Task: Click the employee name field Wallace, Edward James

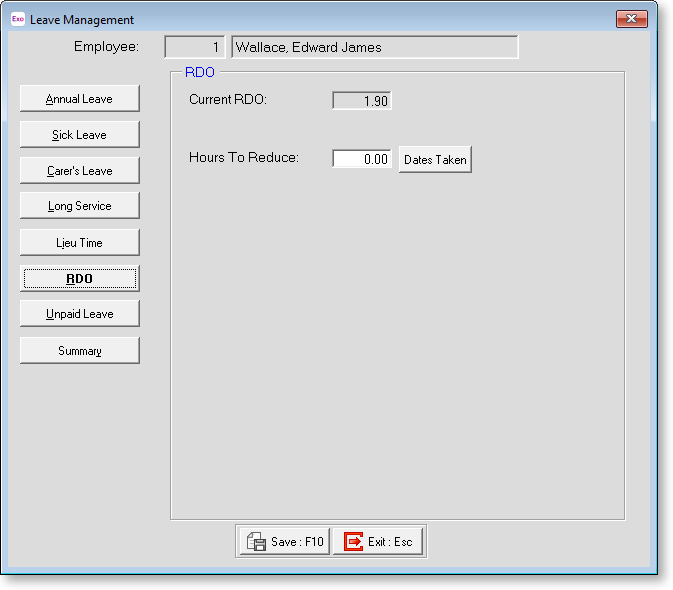Action: [x=374, y=47]
